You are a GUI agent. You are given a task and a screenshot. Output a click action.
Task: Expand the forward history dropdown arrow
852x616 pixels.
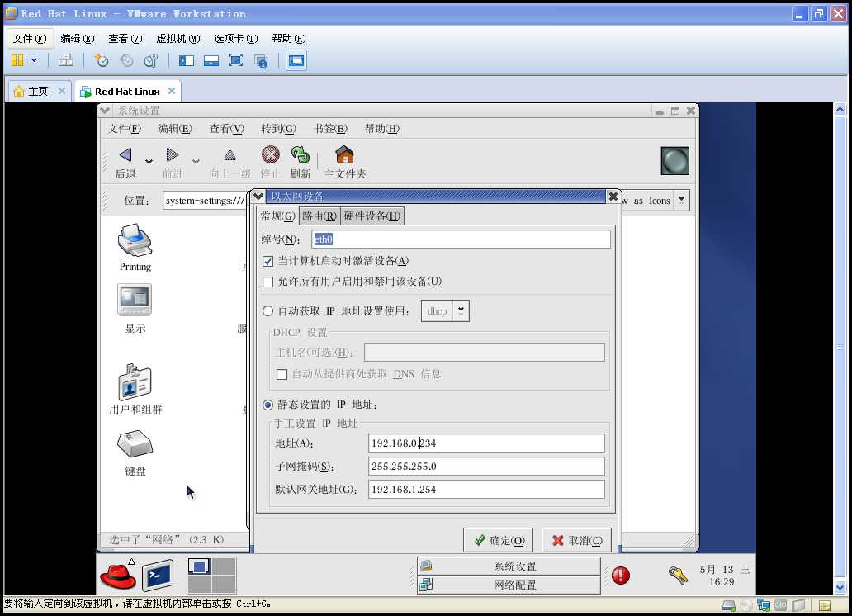[196, 161]
